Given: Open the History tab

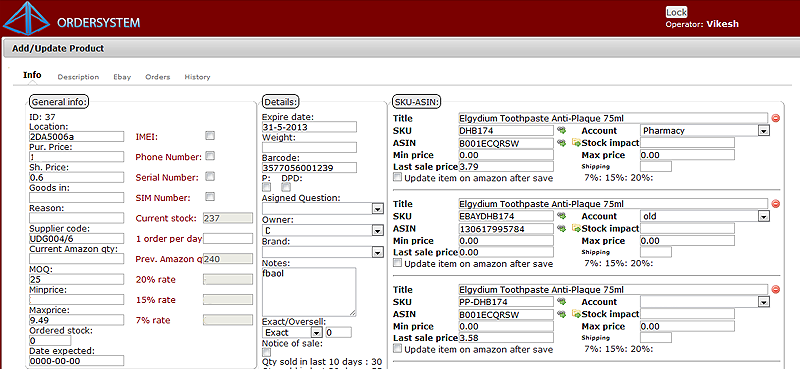Looking at the screenshot, I should pyautogui.click(x=197, y=77).
